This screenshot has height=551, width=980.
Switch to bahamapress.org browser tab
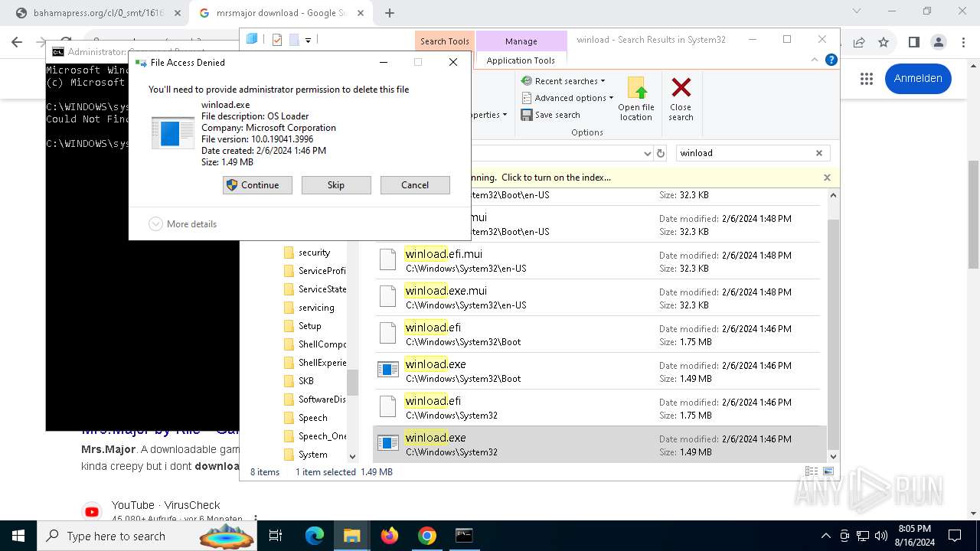click(98, 13)
